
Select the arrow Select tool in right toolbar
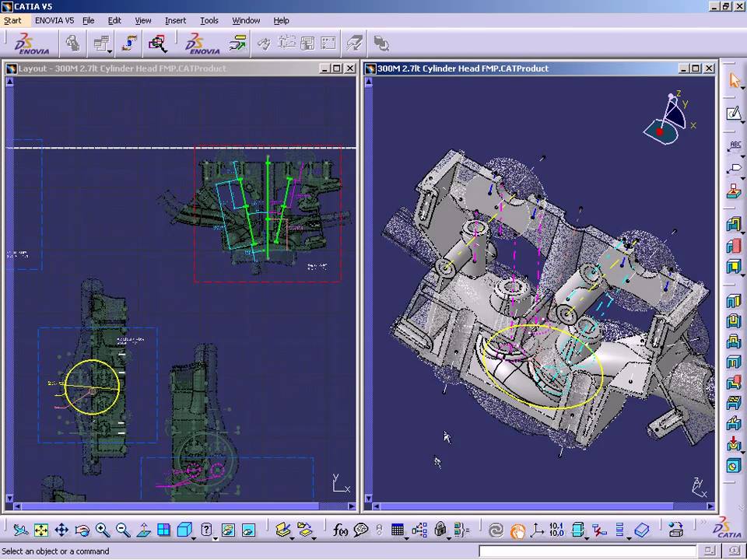coord(734,80)
